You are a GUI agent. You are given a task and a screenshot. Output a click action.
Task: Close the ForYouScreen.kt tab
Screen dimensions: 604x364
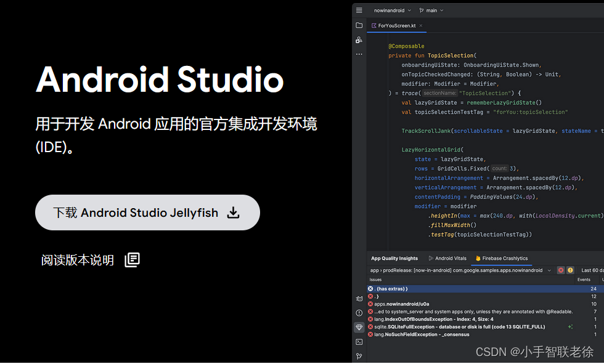tap(421, 26)
